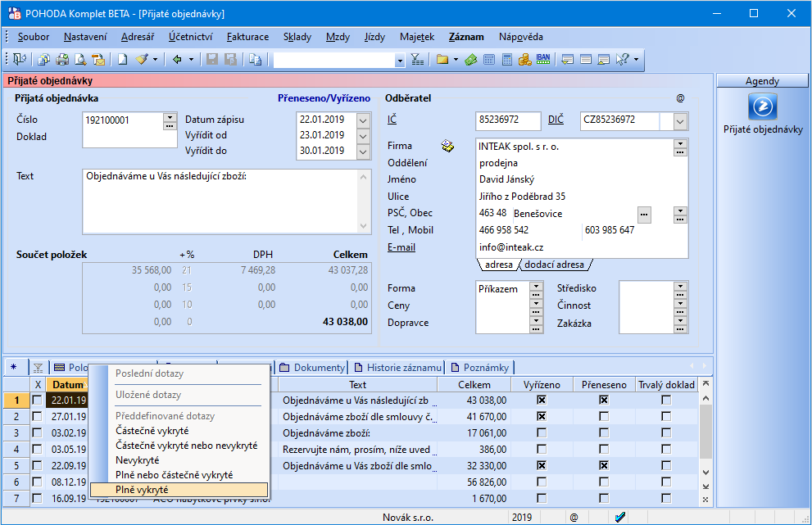Image resolution: width=812 pixels, height=525 pixels.
Task: Click the plain list panel toolbar icon
Action: point(586,60)
